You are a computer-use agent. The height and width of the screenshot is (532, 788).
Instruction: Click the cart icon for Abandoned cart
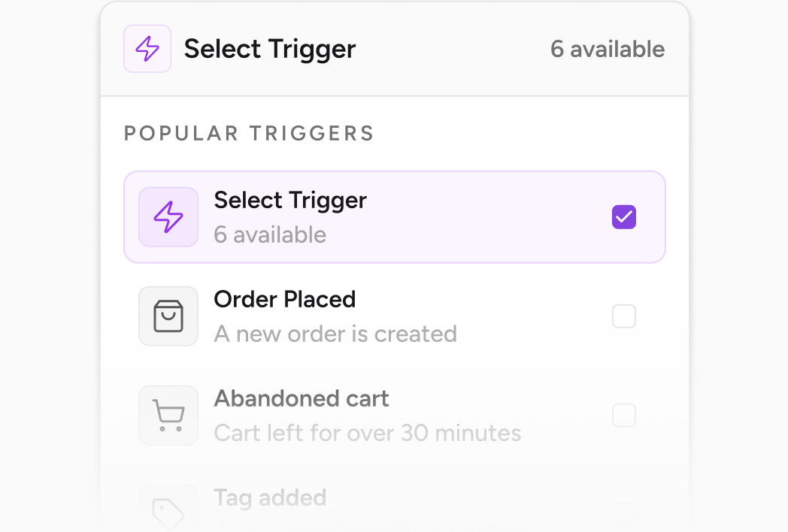[x=168, y=415]
